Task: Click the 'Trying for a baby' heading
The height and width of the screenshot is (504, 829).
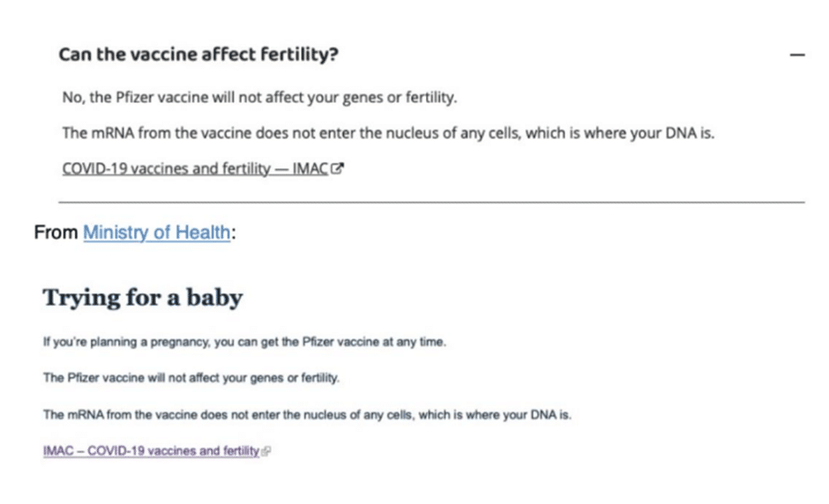Action: click(x=143, y=298)
